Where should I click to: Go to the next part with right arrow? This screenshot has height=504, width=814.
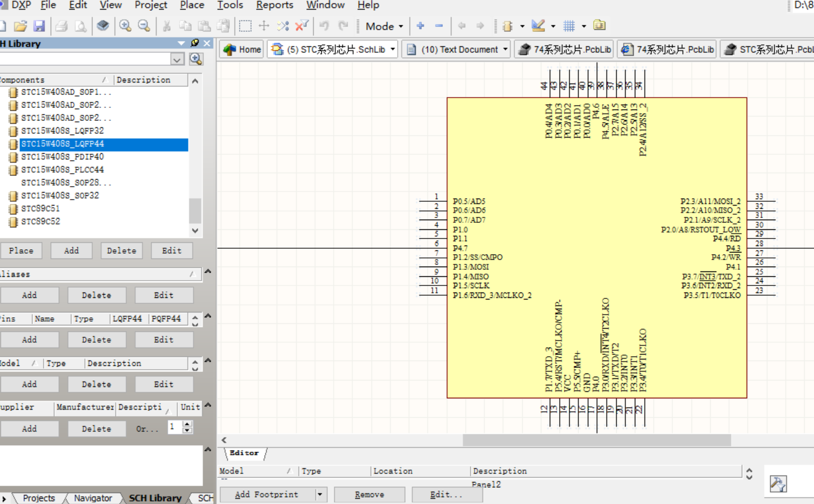[480, 26]
